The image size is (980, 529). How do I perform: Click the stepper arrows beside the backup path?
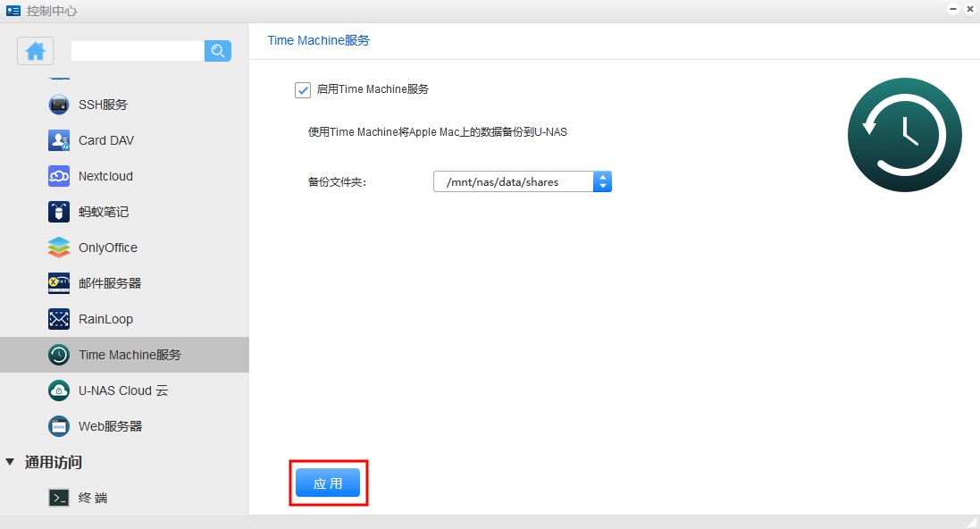pos(603,181)
